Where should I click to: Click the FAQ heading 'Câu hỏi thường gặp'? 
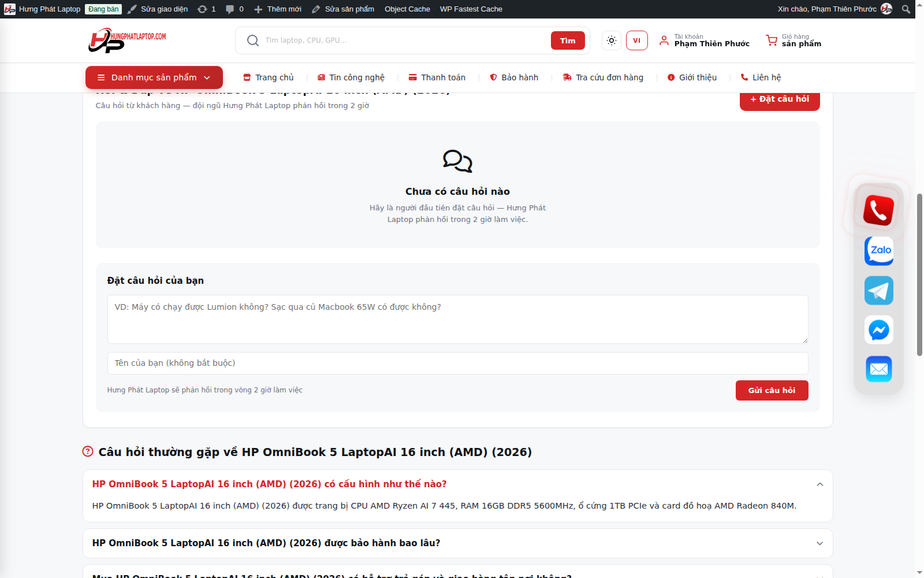(315, 452)
